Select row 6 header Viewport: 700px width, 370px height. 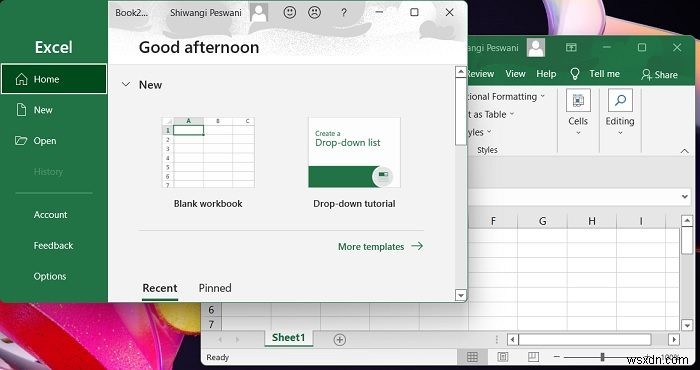tap(211, 309)
